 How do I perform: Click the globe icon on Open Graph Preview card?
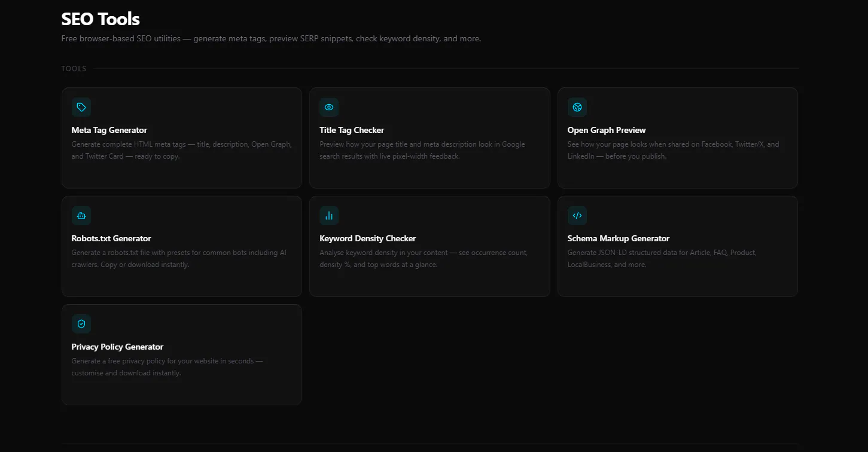tap(577, 107)
